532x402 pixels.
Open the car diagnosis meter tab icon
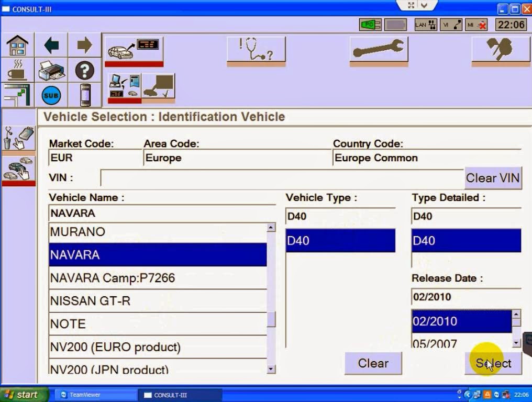click(134, 51)
